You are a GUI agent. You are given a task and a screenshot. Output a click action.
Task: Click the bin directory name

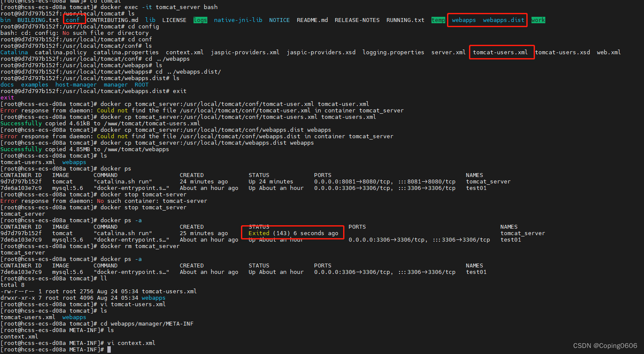[6, 20]
